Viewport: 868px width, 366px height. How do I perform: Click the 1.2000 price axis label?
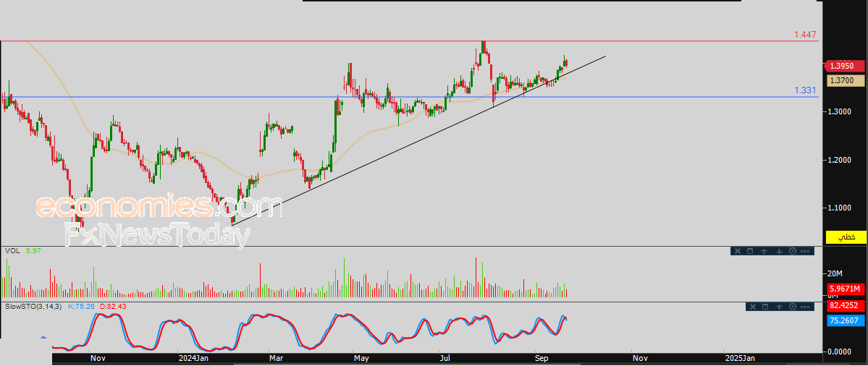tap(840, 160)
